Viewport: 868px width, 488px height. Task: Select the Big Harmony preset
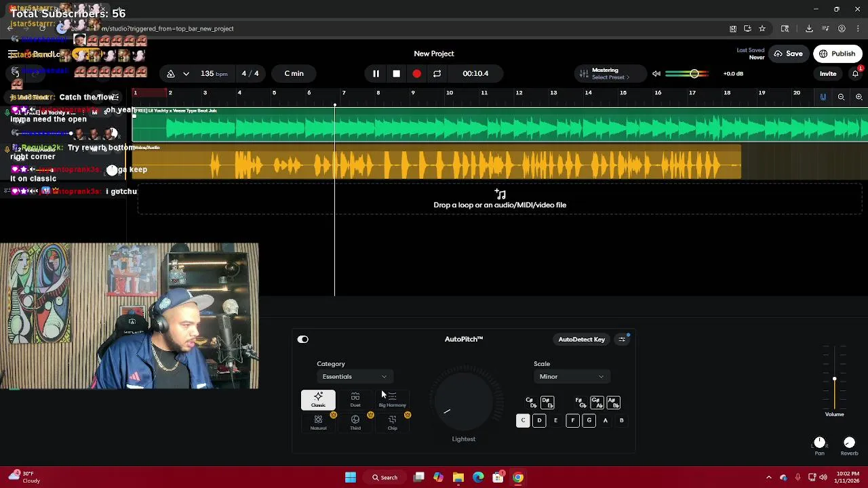[x=392, y=400]
